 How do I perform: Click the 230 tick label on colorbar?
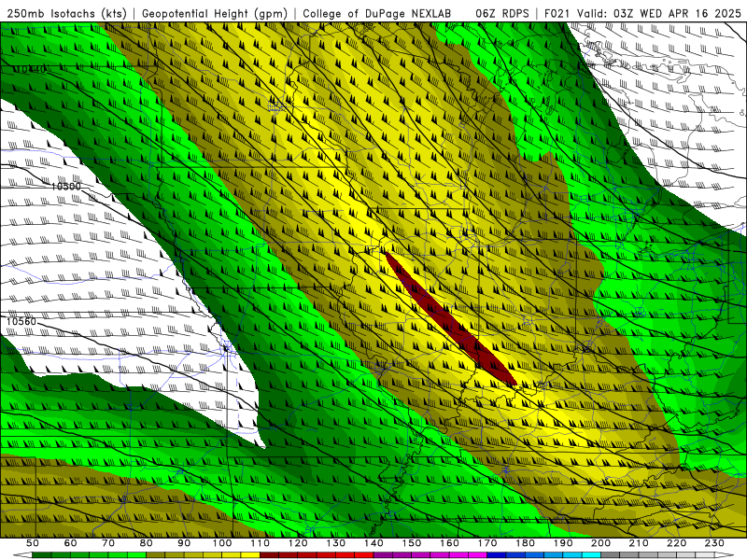click(x=714, y=543)
